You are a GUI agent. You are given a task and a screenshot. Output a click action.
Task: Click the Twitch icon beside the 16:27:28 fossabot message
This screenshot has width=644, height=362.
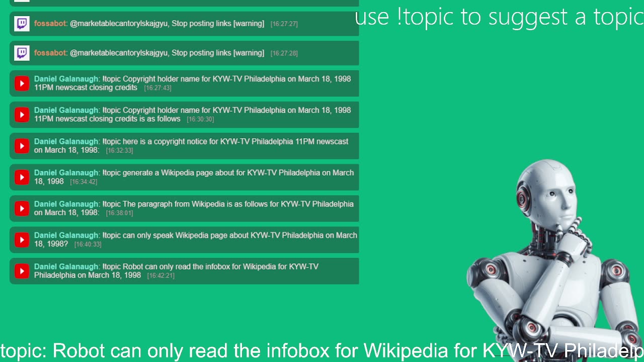point(22,53)
